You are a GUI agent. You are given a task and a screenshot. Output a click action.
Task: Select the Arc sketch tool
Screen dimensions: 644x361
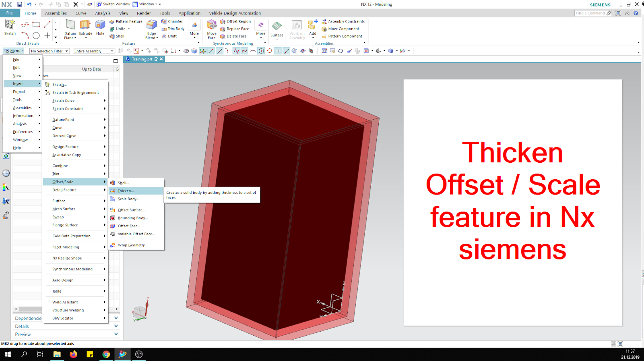[x=25, y=35]
